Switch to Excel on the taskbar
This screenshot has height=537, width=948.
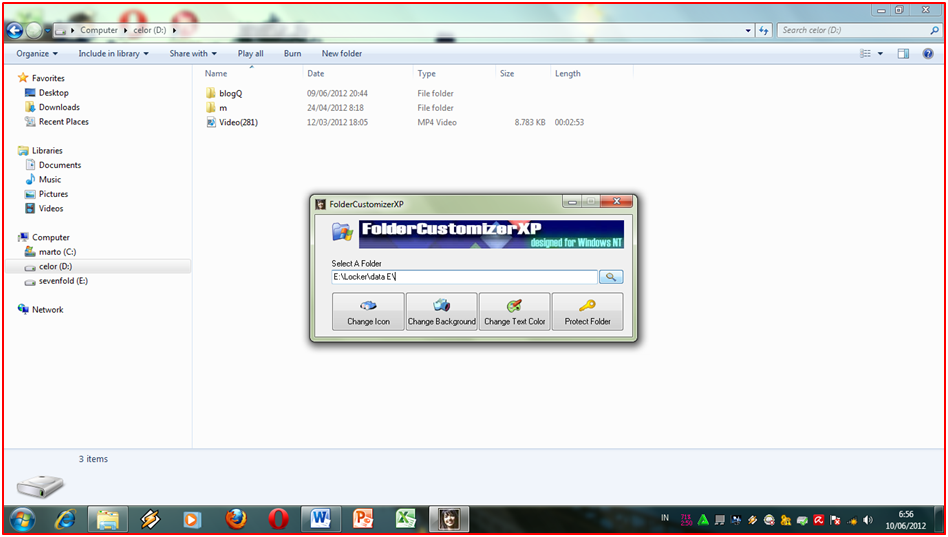click(406, 520)
